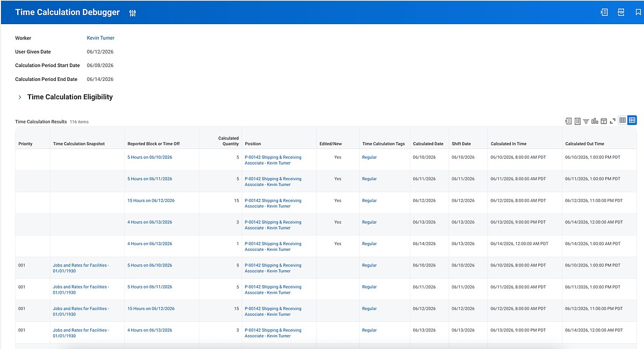Open the table filter icon
The width and height of the screenshot is (644, 349).
coord(586,121)
